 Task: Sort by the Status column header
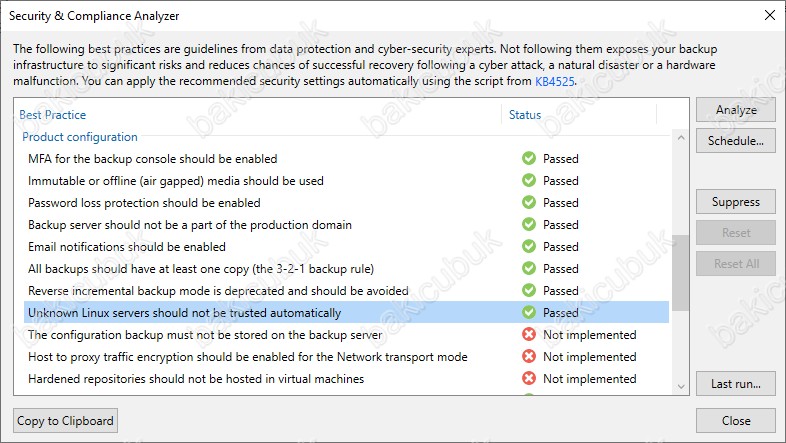click(525, 115)
